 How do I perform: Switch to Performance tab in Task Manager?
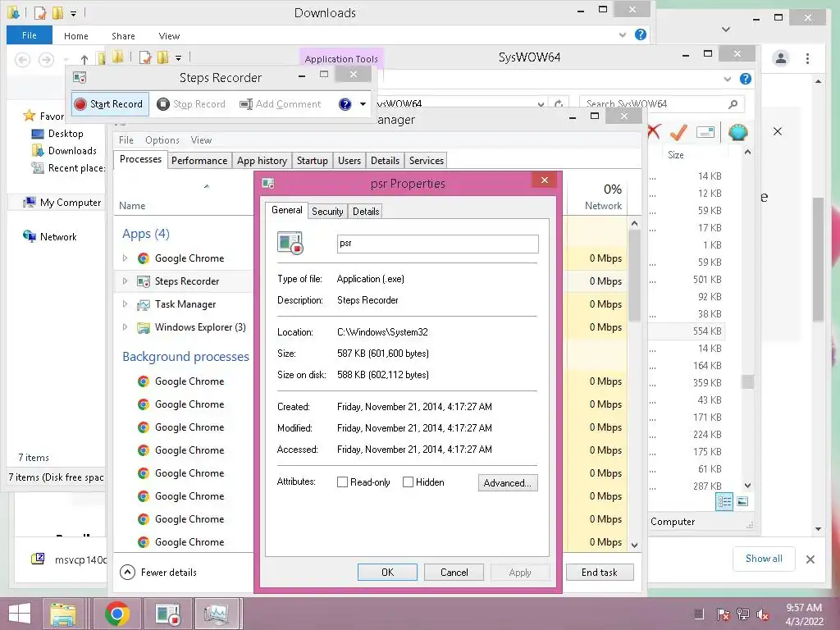point(199,160)
